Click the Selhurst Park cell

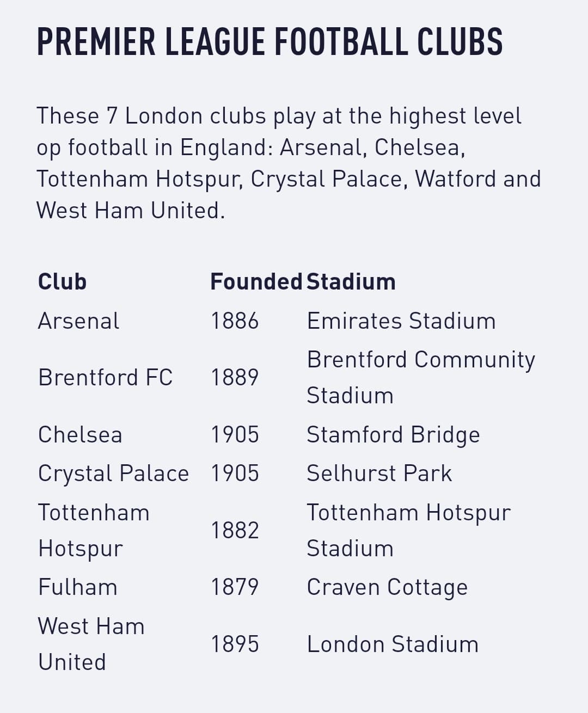coord(379,474)
